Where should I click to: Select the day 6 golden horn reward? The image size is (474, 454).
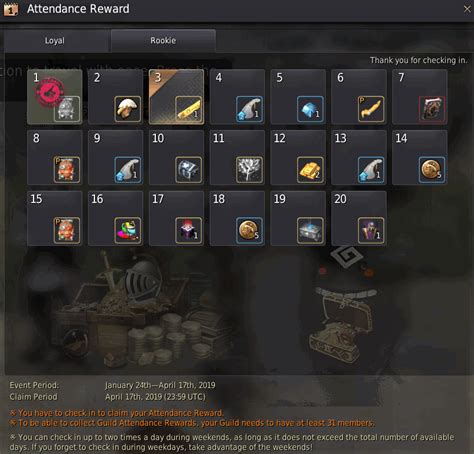[371, 109]
